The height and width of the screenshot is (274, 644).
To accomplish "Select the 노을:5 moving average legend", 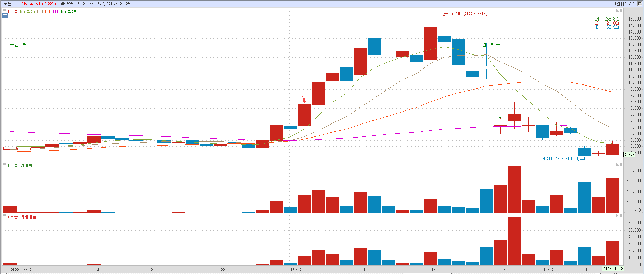I will pyautogui.click(x=28, y=12).
